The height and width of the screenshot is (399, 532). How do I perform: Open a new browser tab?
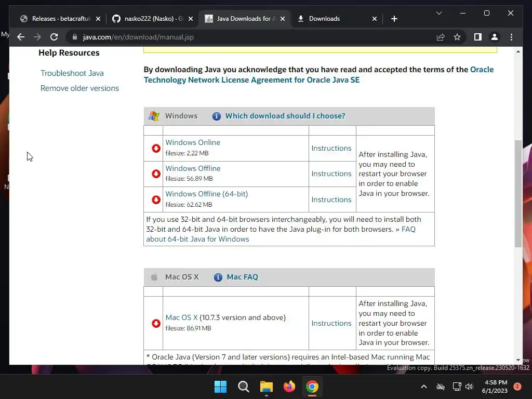(394, 19)
